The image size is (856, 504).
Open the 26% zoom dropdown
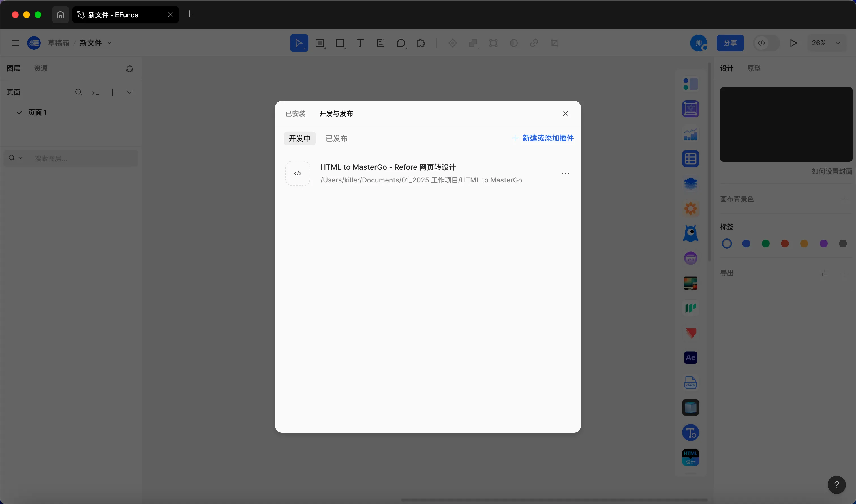pyautogui.click(x=826, y=43)
